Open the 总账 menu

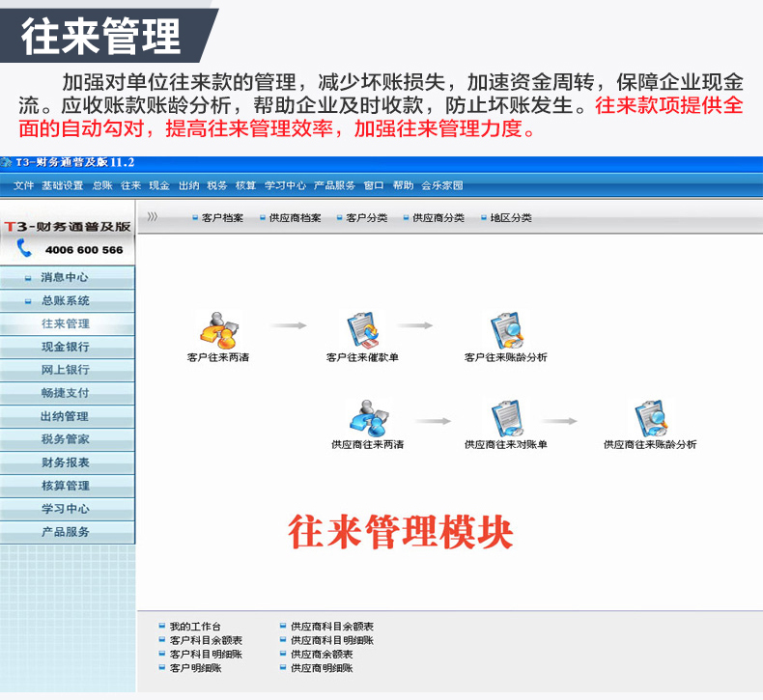click(x=102, y=185)
